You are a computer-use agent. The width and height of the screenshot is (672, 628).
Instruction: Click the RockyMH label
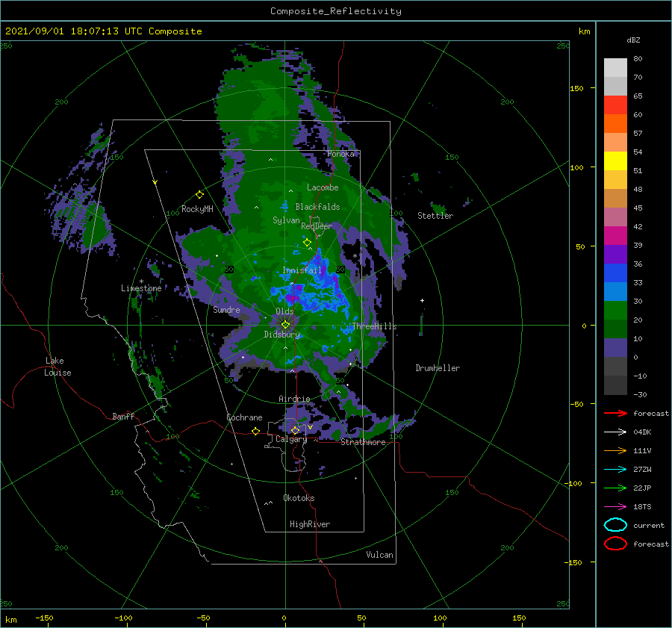tap(197, 209)
